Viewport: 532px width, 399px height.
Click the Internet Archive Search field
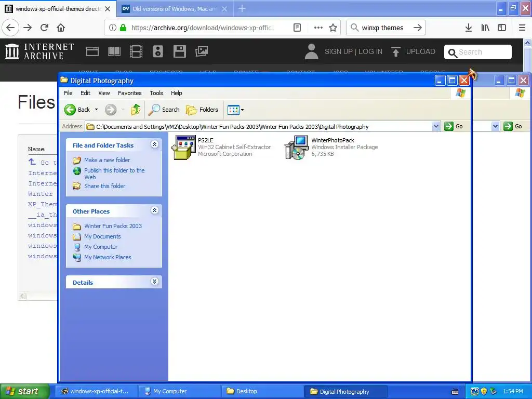pos(478,52)
